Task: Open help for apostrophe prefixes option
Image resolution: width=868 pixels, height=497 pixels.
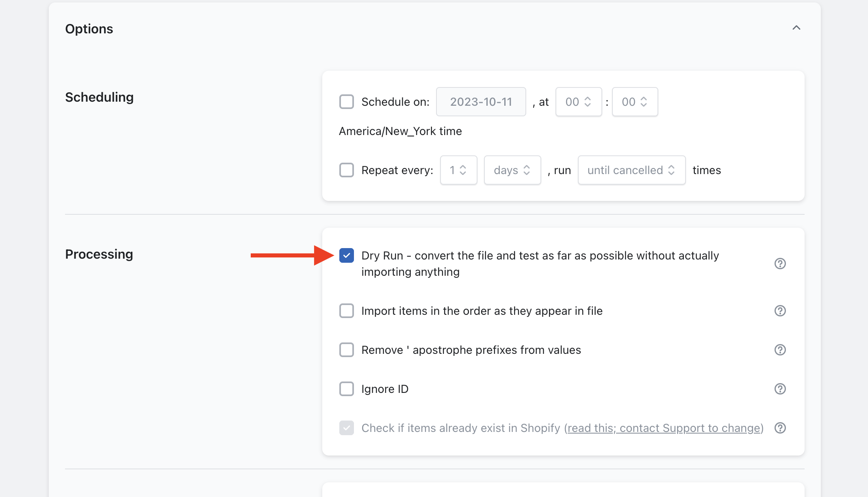Action: click(x=780, y=350)
